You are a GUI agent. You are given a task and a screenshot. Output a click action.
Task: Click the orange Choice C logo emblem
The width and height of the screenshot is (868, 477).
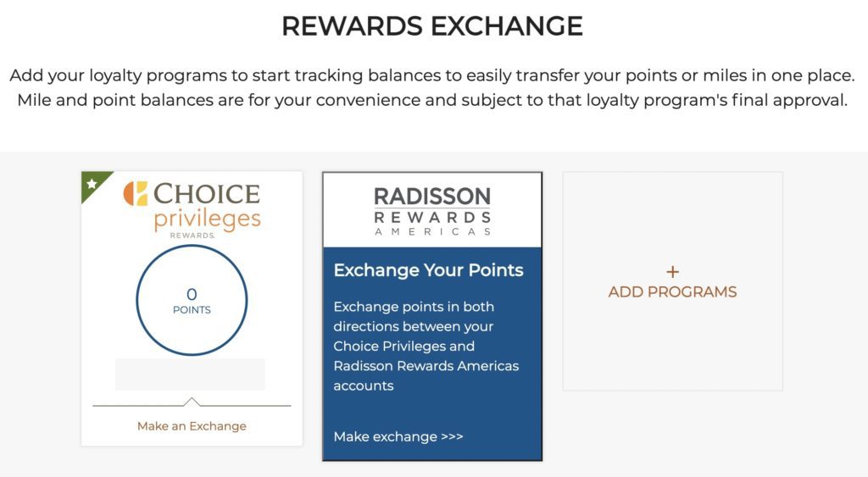point(136,193)
